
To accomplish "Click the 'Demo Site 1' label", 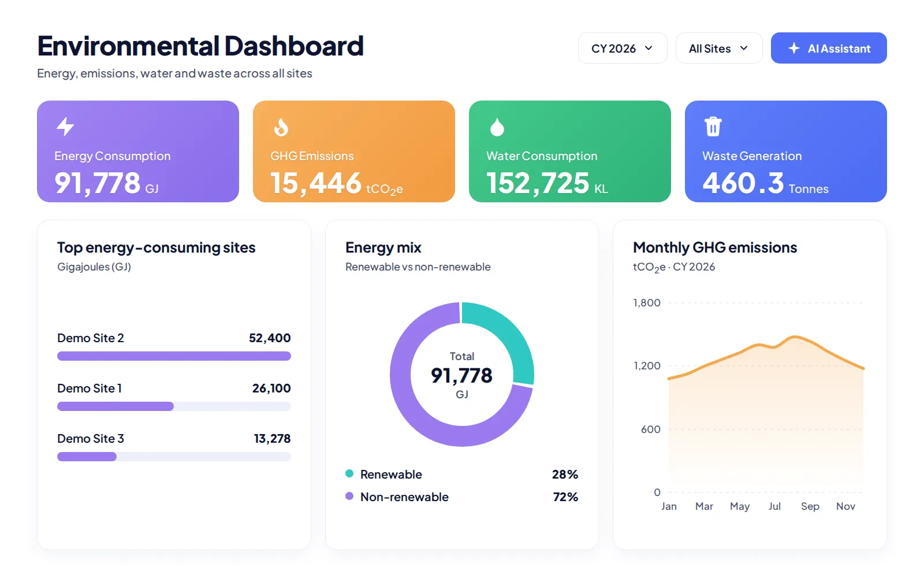I will click(90, 388).
